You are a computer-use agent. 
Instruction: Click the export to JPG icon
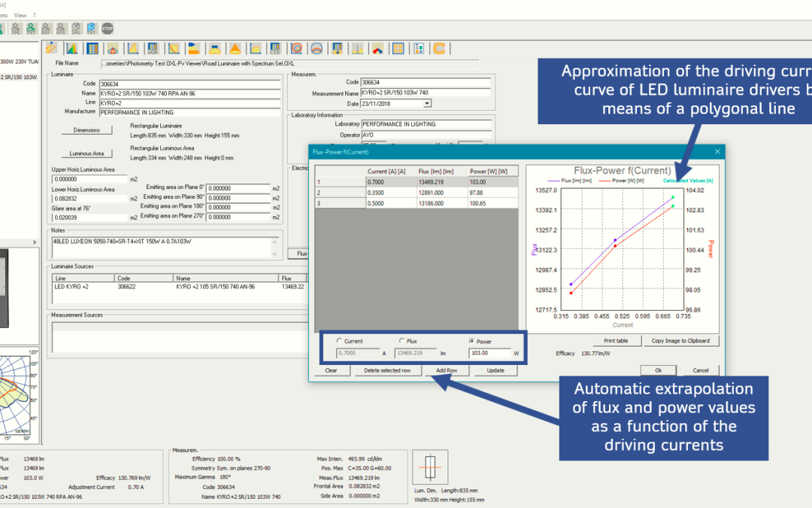point(16,29)
